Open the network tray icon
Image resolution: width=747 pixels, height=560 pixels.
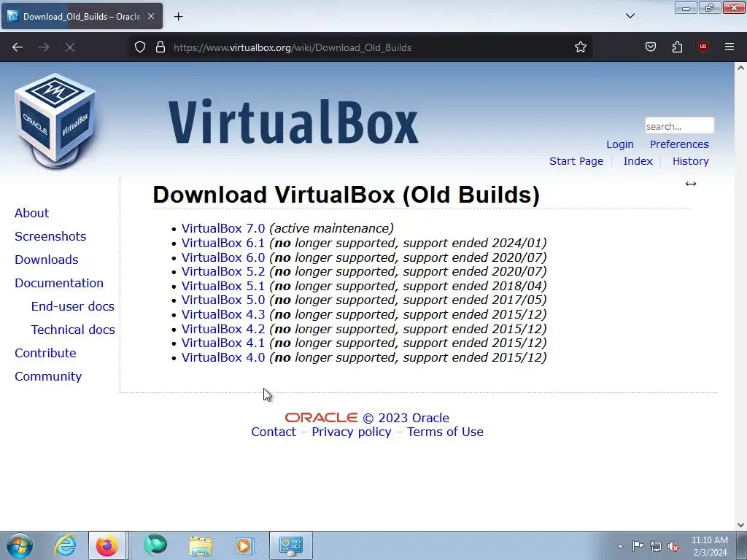pyautogui.click(x=656, y=546)
